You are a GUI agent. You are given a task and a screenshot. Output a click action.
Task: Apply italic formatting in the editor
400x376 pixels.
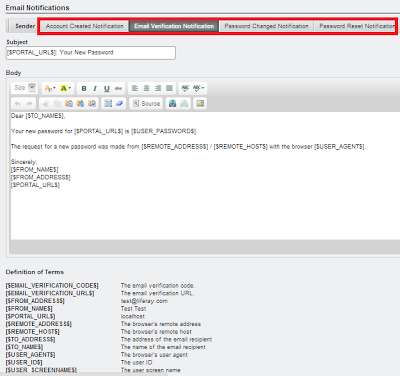(95, 88)
